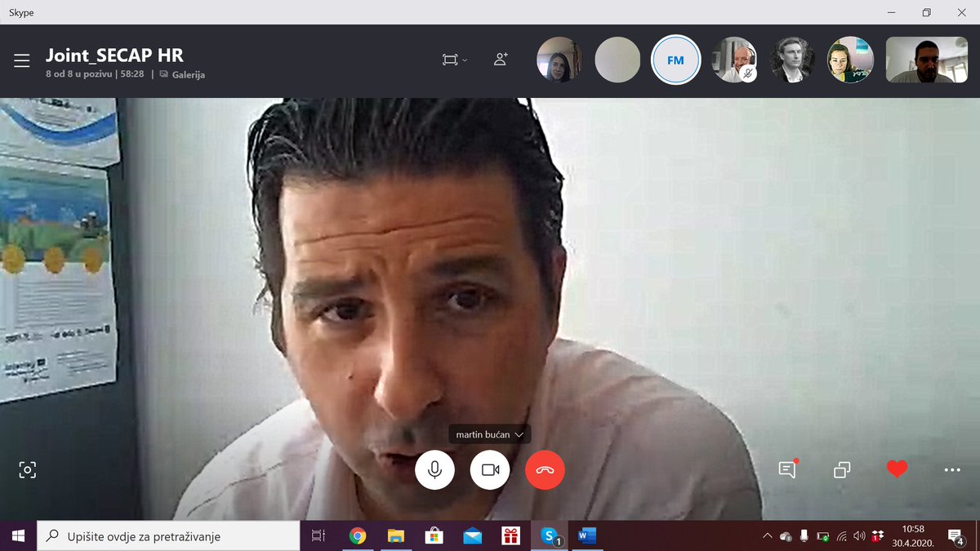The image size is (980, 551).
Task: Open Task View in the taskbar
Action: pos(318,536)
